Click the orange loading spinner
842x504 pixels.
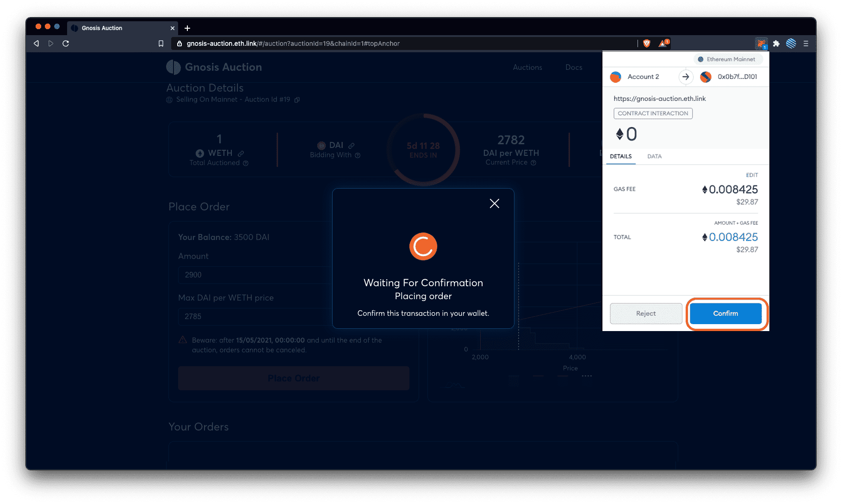(x=423, y=246)
